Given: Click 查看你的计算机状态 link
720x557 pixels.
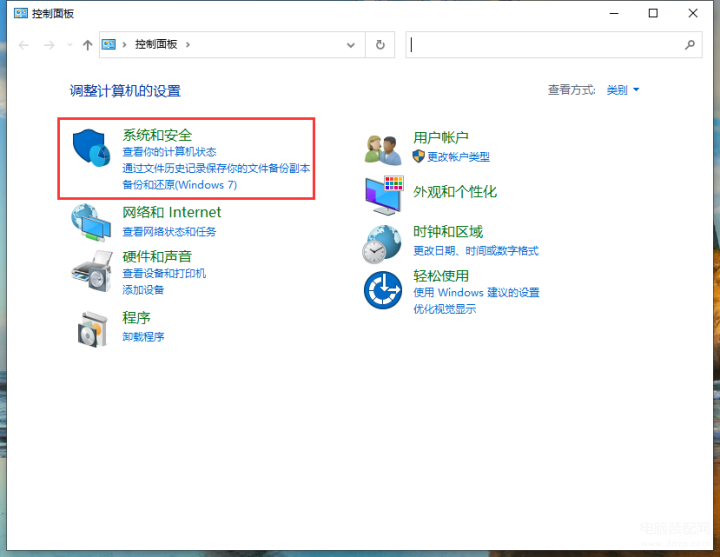Looking at the screenshot, I should click(169, 152).
